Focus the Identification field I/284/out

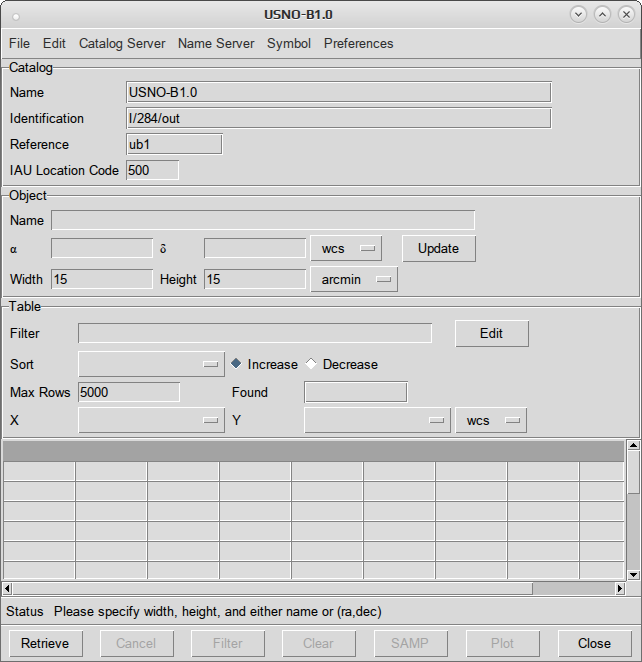click(339, 119)
